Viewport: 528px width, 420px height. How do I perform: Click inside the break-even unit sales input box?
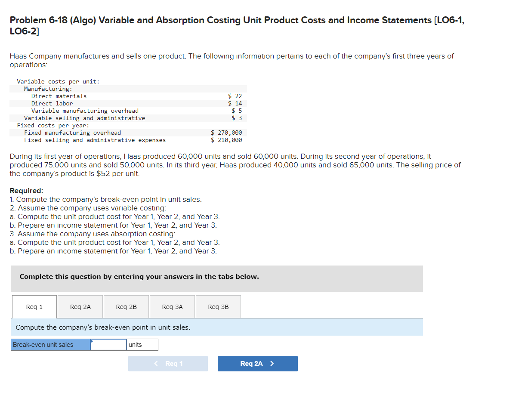[x=108, y=344]
